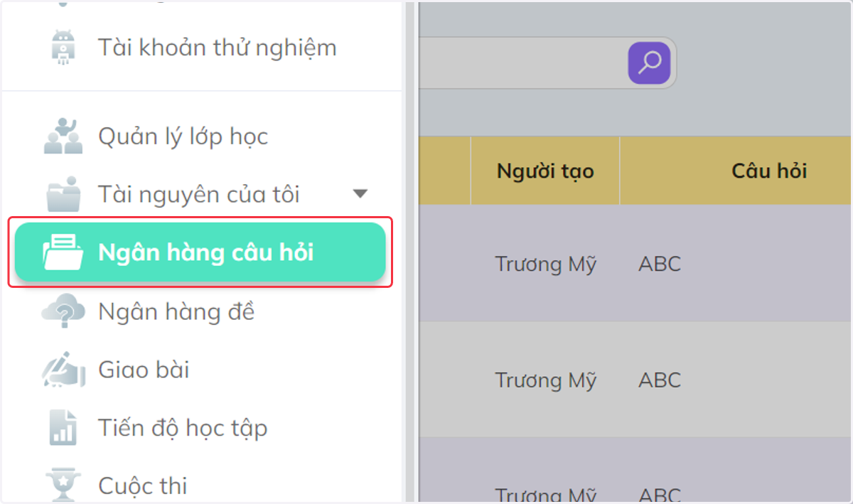Open Cuộc thi menu item
This screenshot has height=504, width=853.
coord(143,486)
